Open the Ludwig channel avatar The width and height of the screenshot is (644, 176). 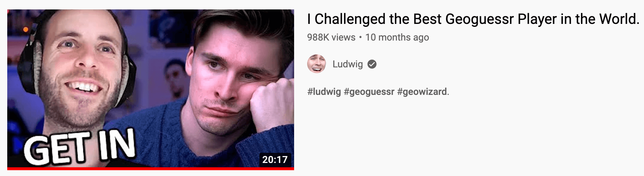(x=317, y=64)
